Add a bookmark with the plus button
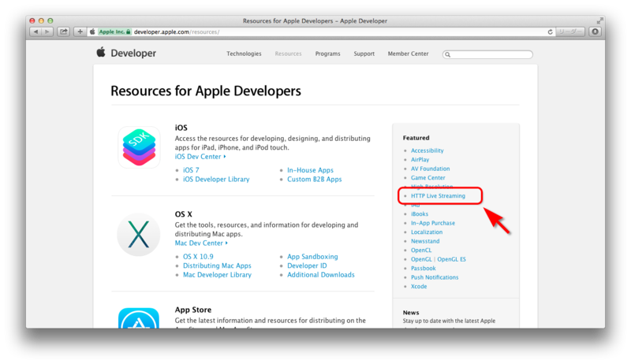 [x=80, y=32]
